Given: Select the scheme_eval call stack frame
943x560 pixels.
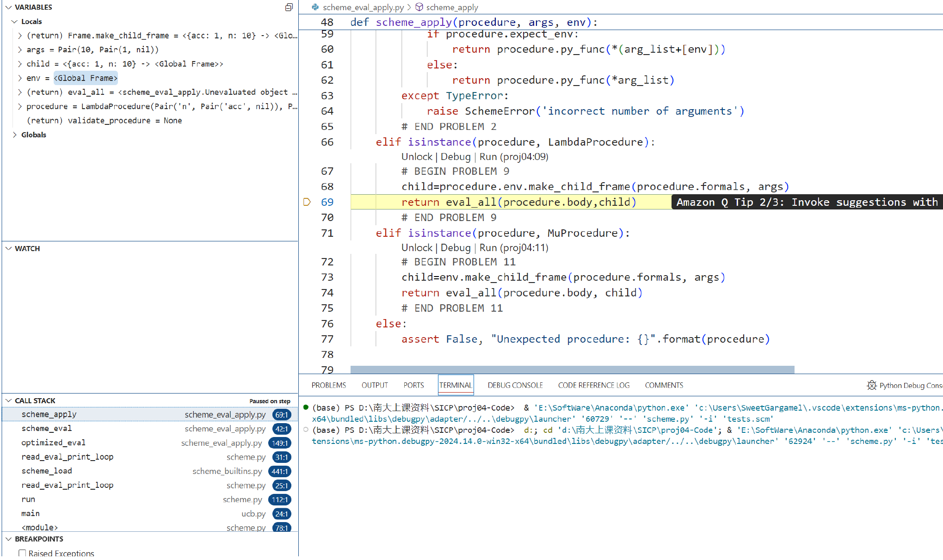Looking at the screenshot, I should (x=46, y=429).
